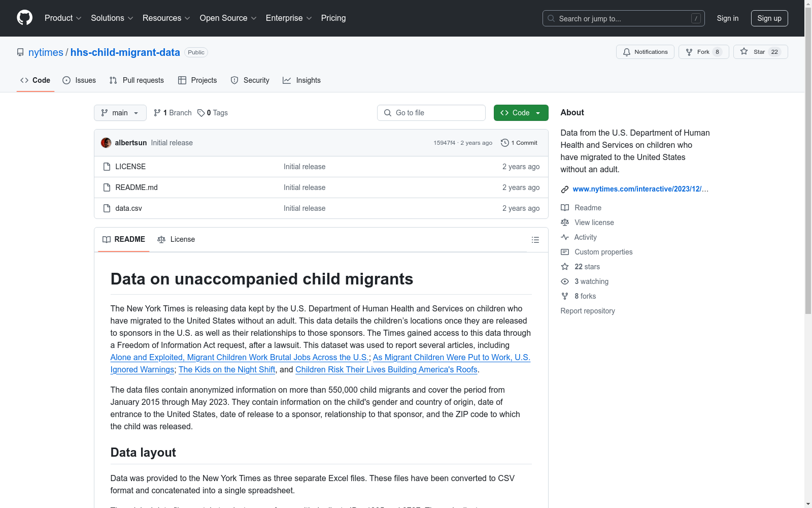Viewport: 812px width, 508px height.
Task: Open 'Children Risk Their Lives Building America's Roofs'
Action: click(x=387, y=370)
